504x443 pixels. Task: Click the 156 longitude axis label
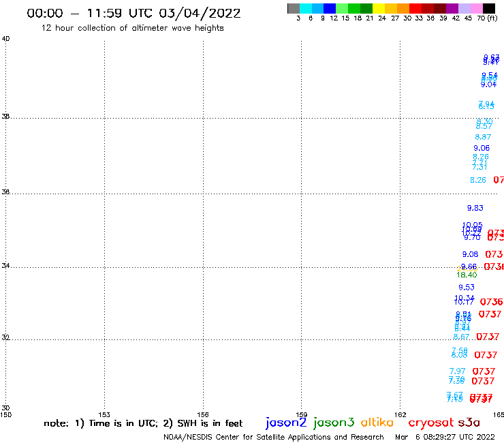[x=203, y=415]
